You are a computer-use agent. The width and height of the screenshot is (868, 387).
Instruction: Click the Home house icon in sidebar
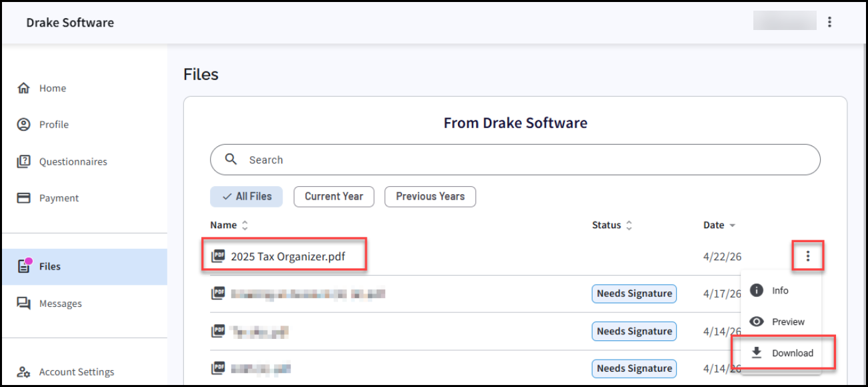click(24, 88)
